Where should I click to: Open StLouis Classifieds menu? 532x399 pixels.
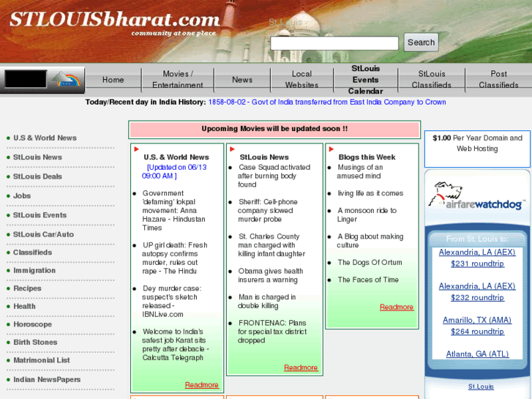point(431,80)
